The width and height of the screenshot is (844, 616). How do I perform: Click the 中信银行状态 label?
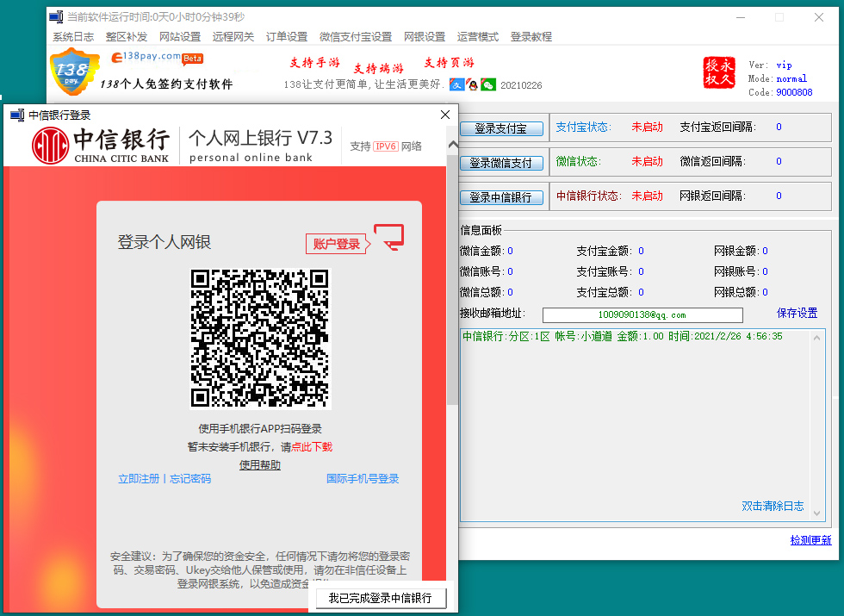point(589,196)
